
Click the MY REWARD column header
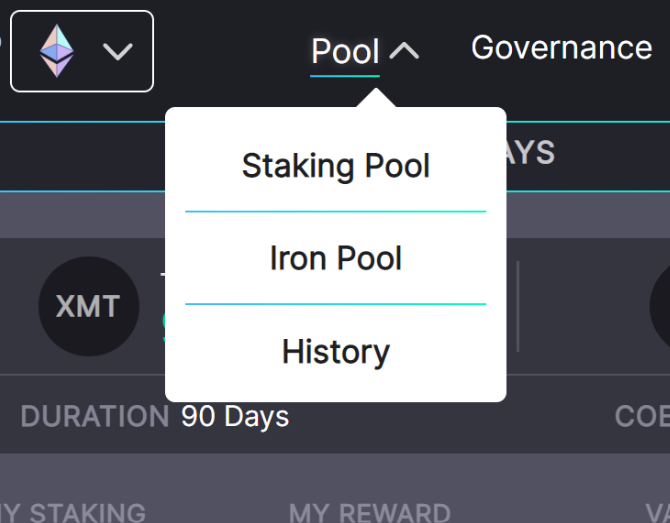pos(370,512)
